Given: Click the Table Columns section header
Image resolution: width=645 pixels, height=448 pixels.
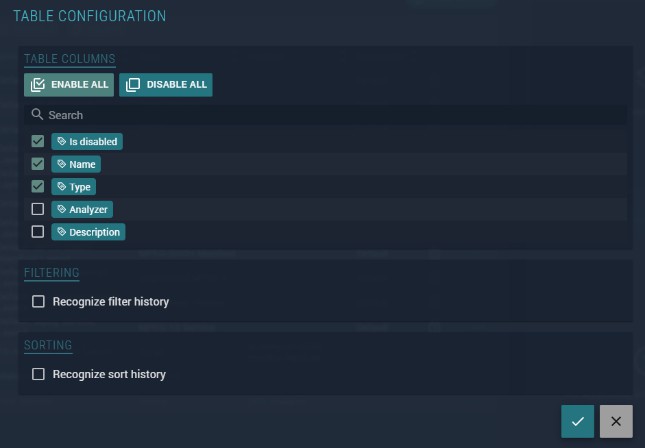Looking at the screenshot, I should pos(70,59).
